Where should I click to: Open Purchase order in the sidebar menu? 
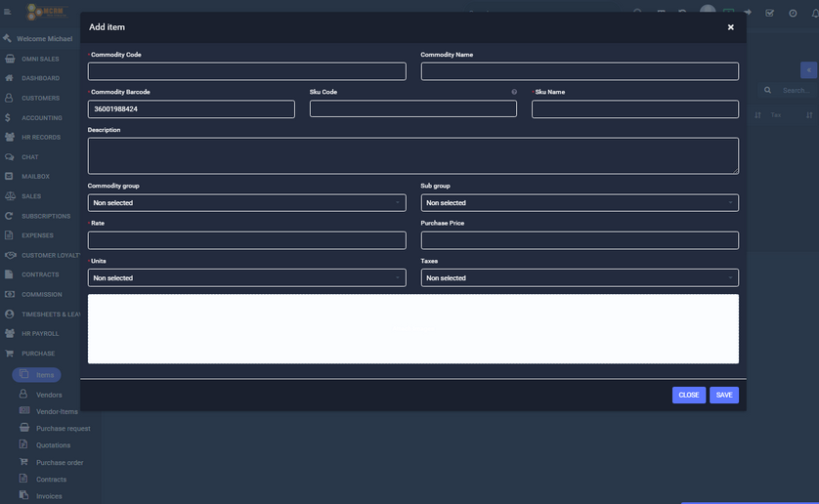coord(60,463)
